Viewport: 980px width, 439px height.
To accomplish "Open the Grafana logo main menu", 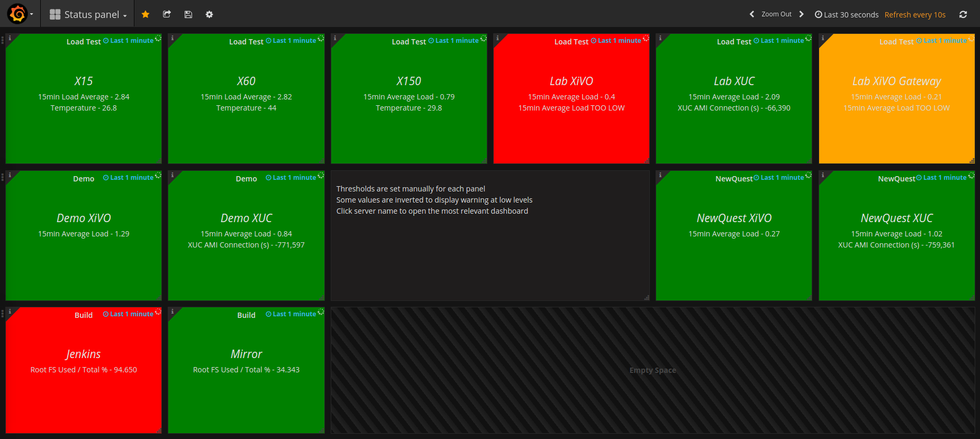I will tap(18, 14).
